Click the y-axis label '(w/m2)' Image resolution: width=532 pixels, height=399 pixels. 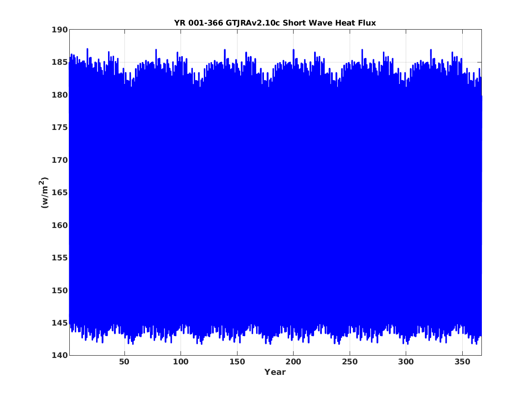point(44,192)
